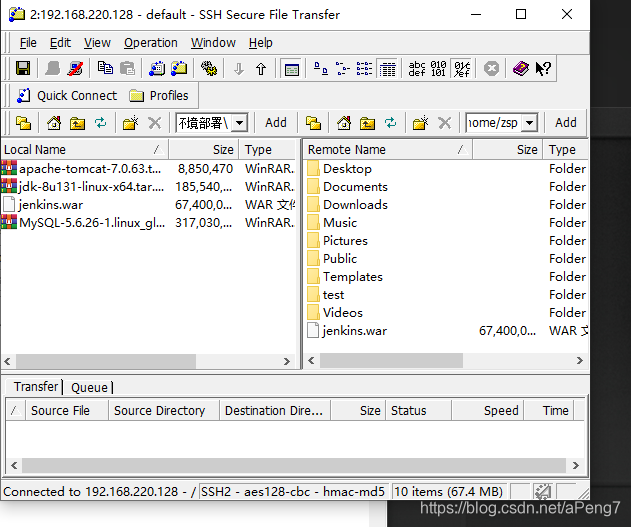Click Delete X icon in local pane
The width and height of the screenshot is (631, 527).
pyautogui.click(x=155, y=123)
